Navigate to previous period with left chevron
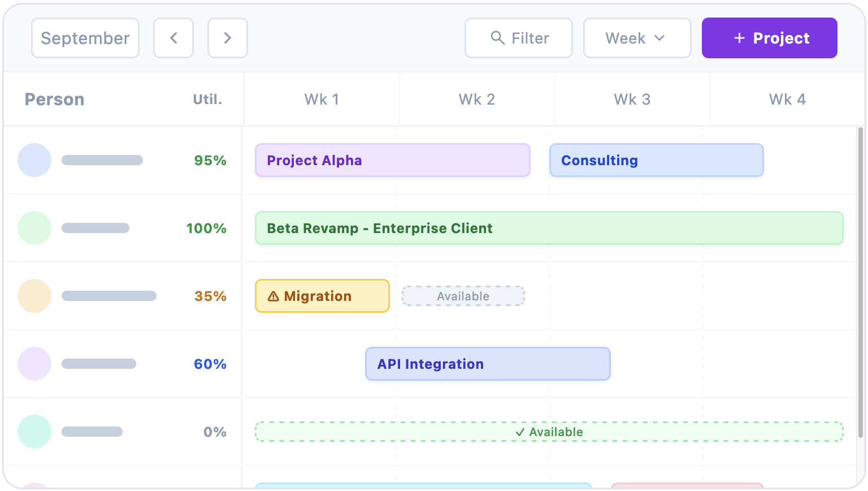Image resolution: width=868 pixels, height=491 pixels. coord(173,38)
